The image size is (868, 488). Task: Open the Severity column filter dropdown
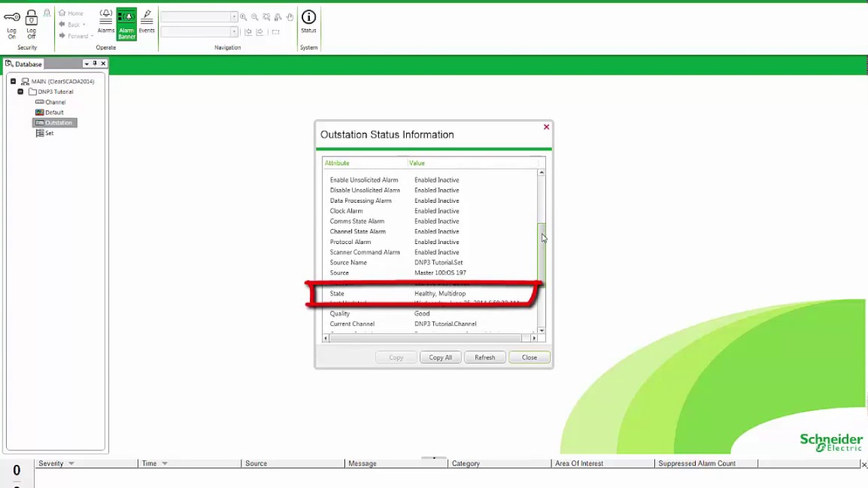pos(71,464)
